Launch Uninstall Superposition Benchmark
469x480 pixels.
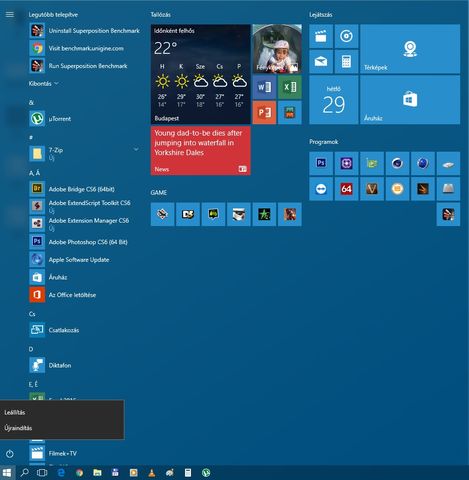(85, 31)
